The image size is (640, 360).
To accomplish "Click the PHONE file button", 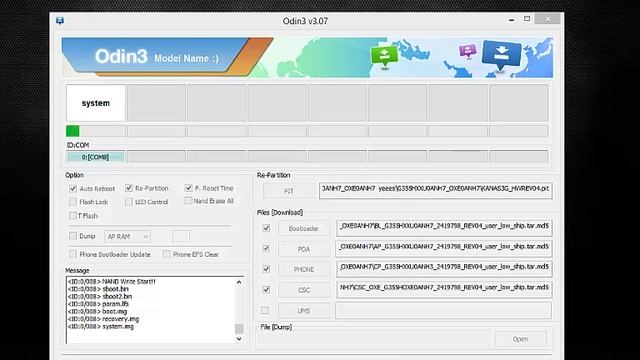I will [x=304, y=269].
